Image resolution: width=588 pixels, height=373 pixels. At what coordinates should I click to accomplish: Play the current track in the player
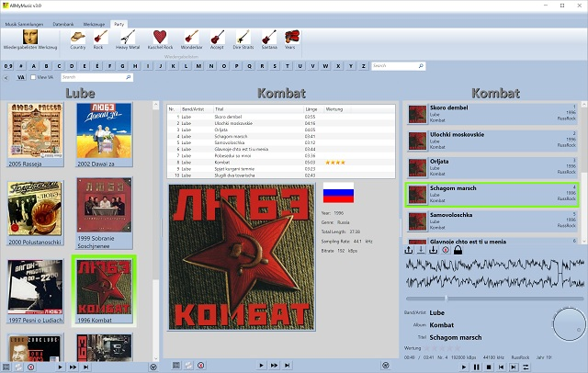click(x=464, y=367)
